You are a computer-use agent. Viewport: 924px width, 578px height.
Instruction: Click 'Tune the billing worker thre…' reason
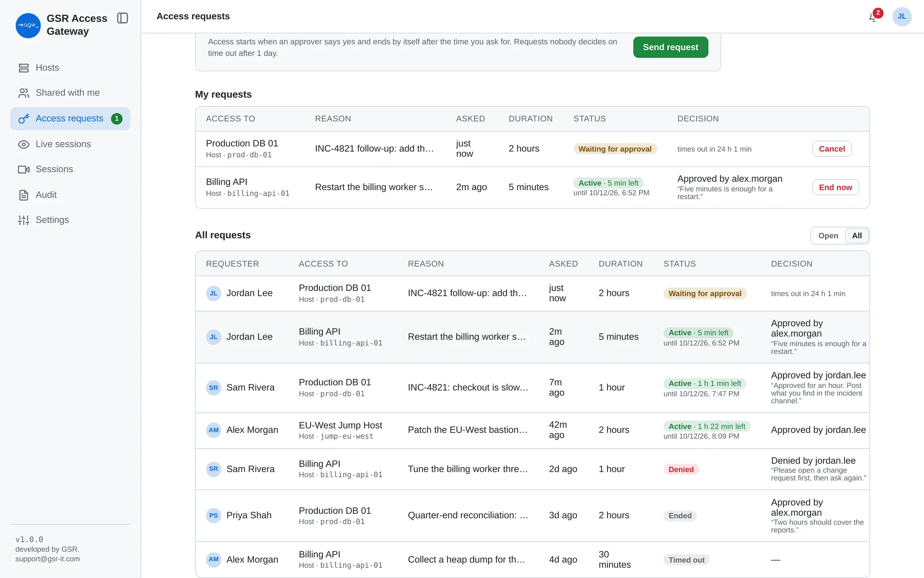click(x=468, y=469)
